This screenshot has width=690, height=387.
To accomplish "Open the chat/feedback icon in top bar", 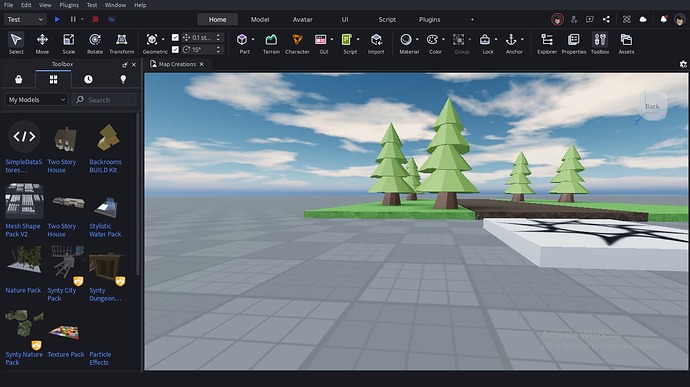I will 590,19.
